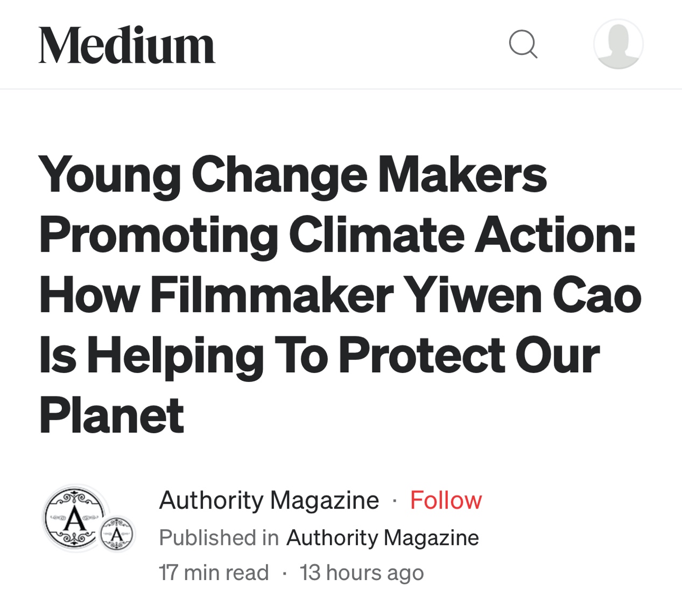Click the Promoting Climate Action headline line
The height and width of the screenshot is (616, 682).
click(x=338, y=236)
